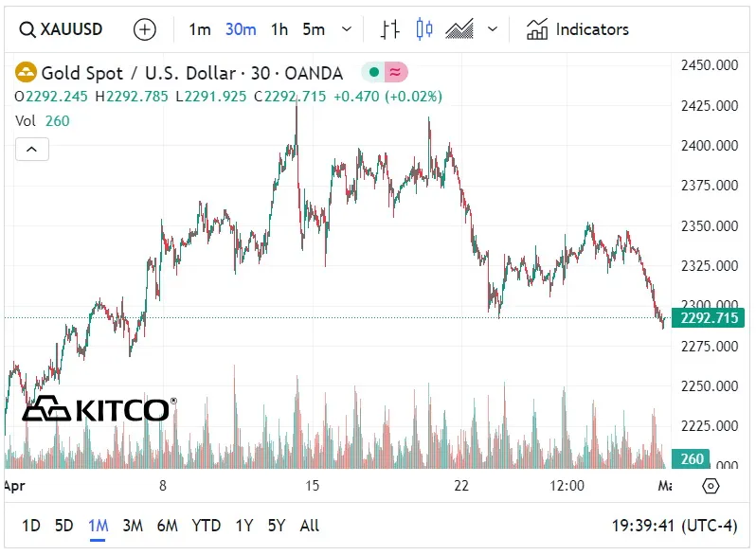
Task: Toggle the pink approximate data badge
Action: pyautogui.click(x=396, y=73)
